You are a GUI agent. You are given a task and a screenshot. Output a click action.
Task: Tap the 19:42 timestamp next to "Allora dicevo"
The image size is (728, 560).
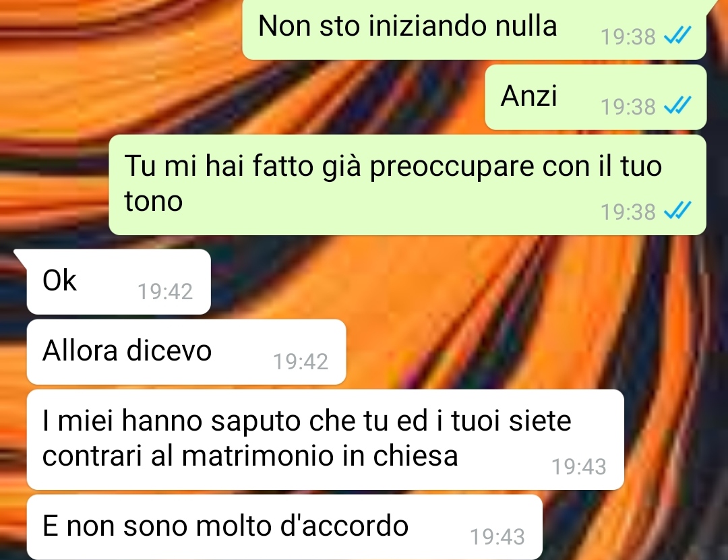(301, 362)
